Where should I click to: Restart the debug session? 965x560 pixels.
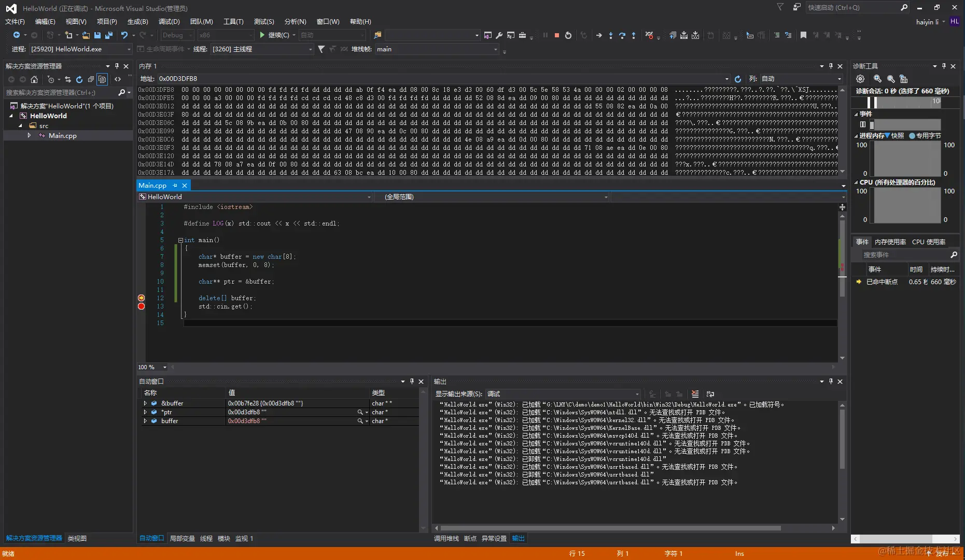tap(568, 35)
